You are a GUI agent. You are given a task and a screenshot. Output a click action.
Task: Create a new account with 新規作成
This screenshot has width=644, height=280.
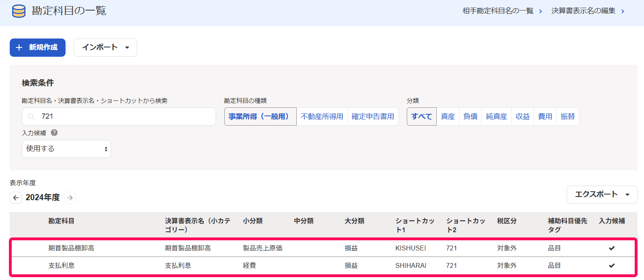tap(38, 47)
